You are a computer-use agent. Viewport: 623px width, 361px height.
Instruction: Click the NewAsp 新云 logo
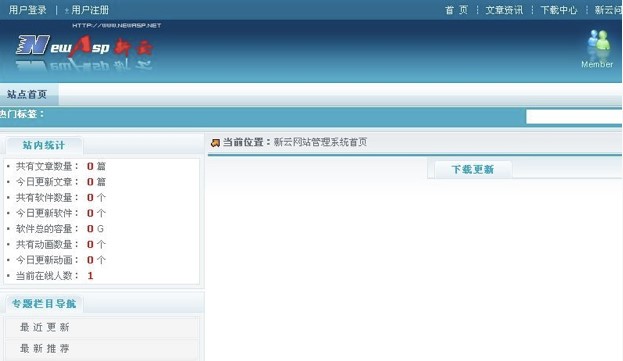(x=84, y=46)
